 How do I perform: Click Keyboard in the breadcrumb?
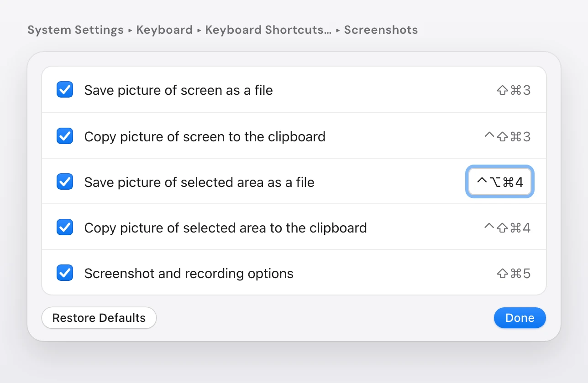(x=164, y=30)
